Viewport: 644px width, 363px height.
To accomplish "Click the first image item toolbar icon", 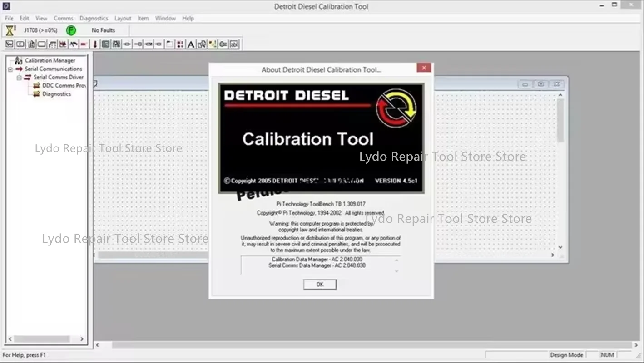I will pyautogui.click(x=9, y=44).
